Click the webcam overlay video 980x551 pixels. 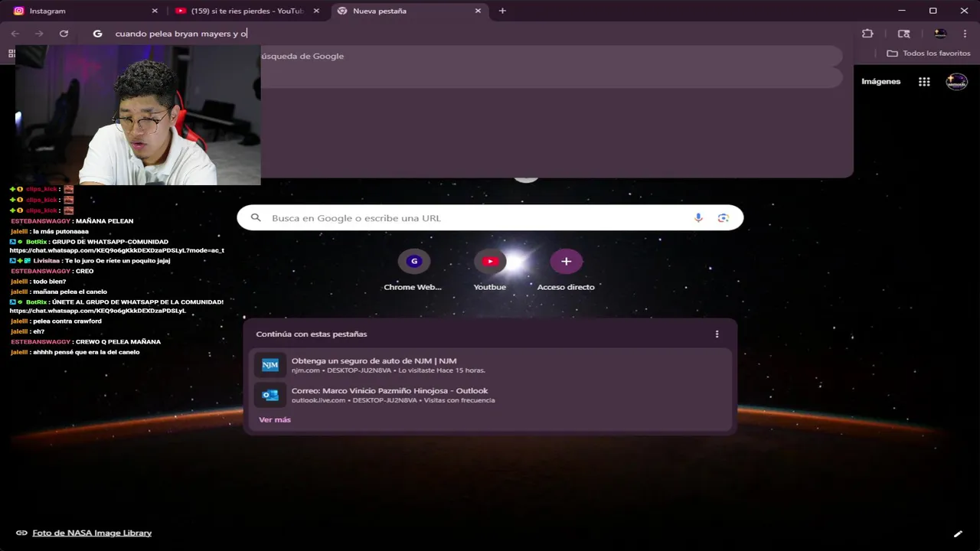[x=138, y=115]
